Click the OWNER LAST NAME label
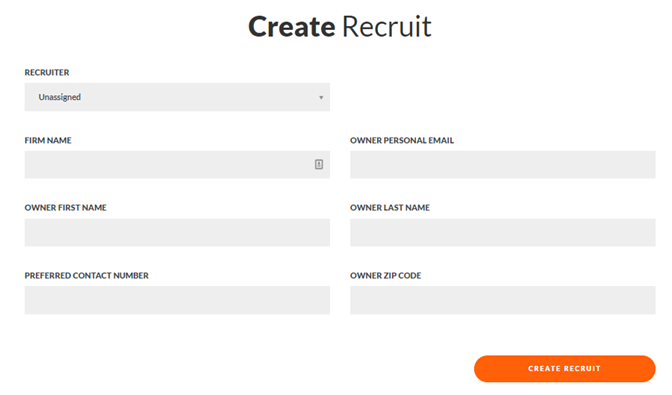Screen dimensions: 672x395 (390, 208)
